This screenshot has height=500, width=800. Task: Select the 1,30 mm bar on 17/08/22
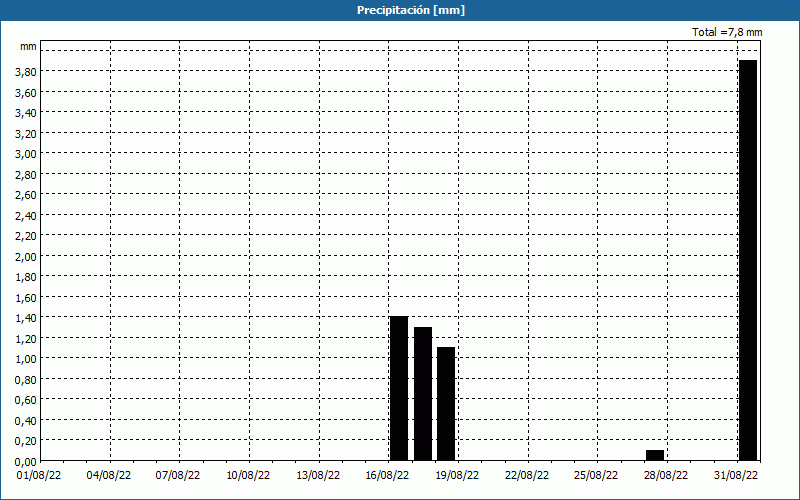423,394
